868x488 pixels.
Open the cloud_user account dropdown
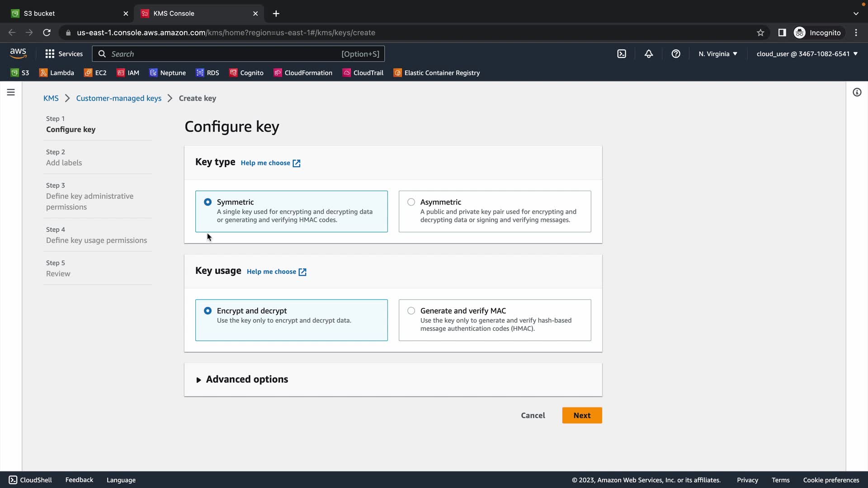click(x=807, y=54)
